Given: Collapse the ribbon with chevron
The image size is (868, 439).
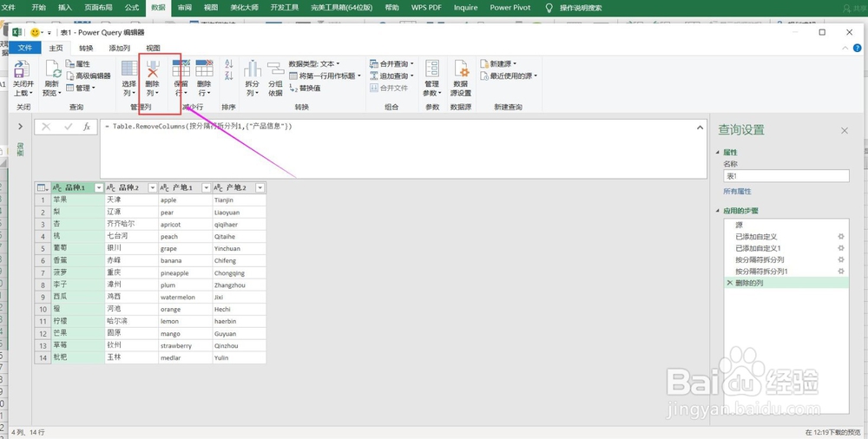Looking at the screenshot, I should [845, 49].
